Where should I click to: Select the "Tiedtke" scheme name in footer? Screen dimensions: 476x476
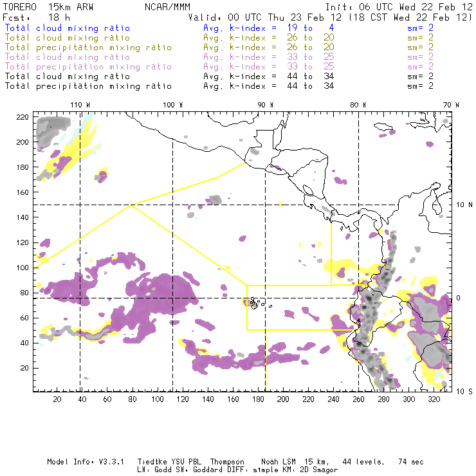[152, 462]
